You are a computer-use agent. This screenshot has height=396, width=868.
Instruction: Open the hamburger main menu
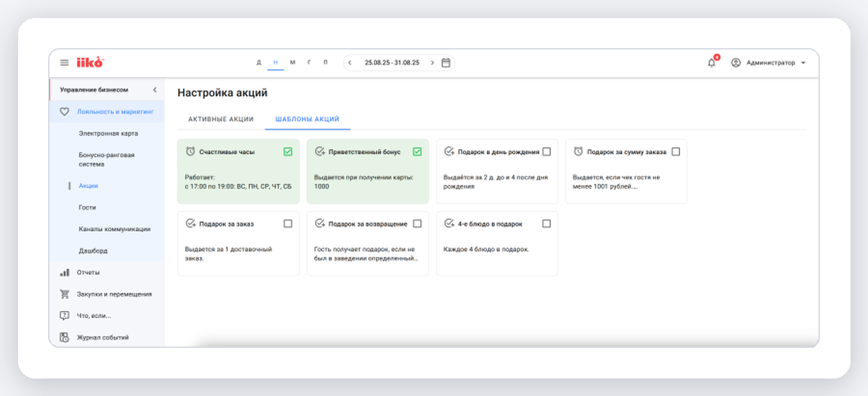[64, 63]
